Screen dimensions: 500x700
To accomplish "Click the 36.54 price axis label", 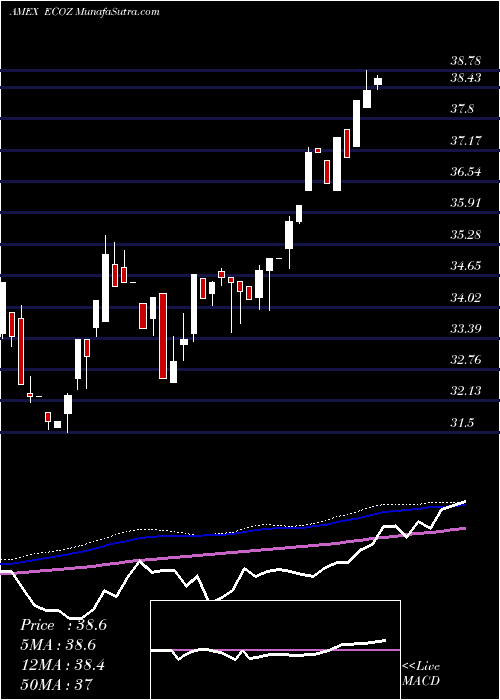I will [x=466, y=172].
